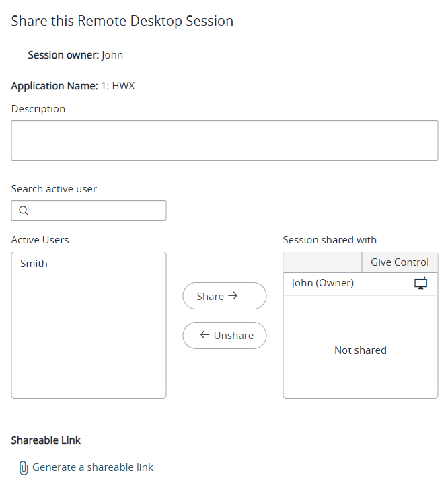The height and width of the screenshot is (501, 448).
Task: Click the paperclip icon under Shareable Link
Action: pos(23,467)
